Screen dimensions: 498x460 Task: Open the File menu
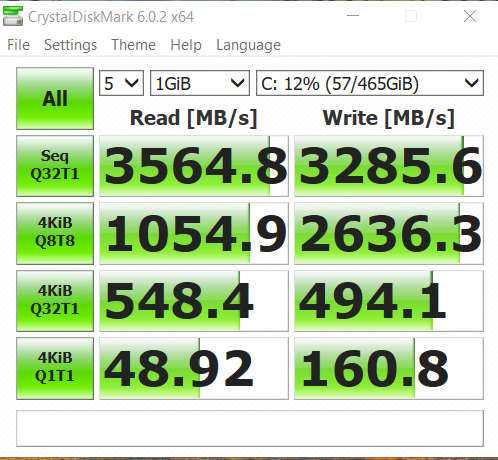point(19,45)
